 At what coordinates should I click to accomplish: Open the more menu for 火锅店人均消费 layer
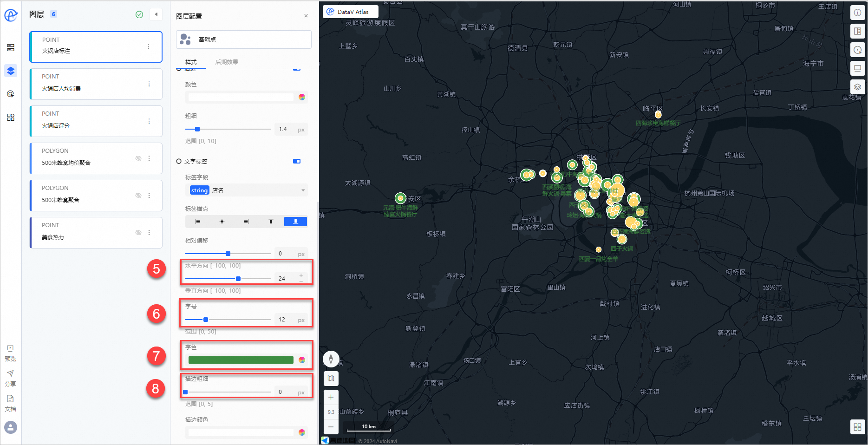tap(149, 84)
